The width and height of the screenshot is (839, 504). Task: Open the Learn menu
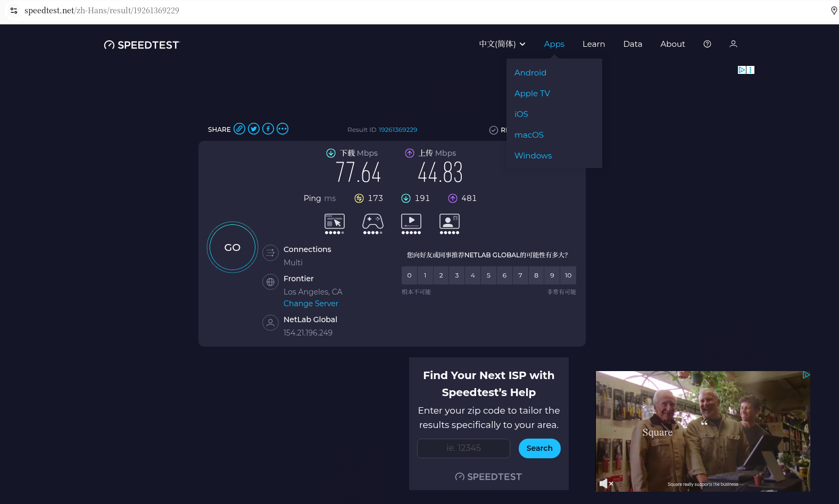tap(594, 44)
